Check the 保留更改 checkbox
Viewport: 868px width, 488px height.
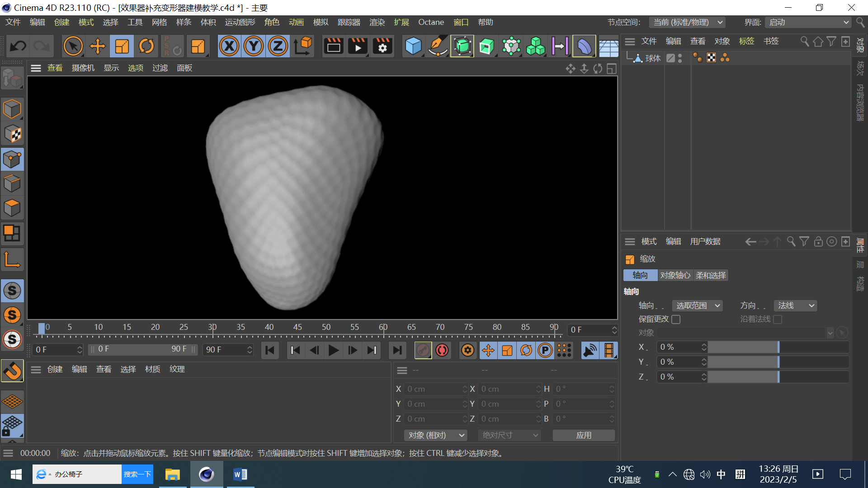676,319
